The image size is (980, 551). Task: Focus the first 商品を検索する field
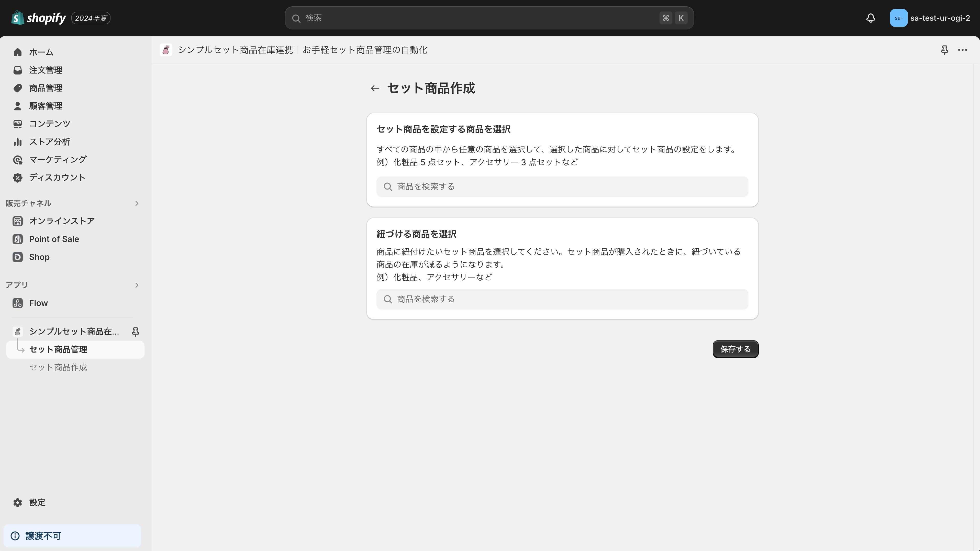click(x=562, y=186)
